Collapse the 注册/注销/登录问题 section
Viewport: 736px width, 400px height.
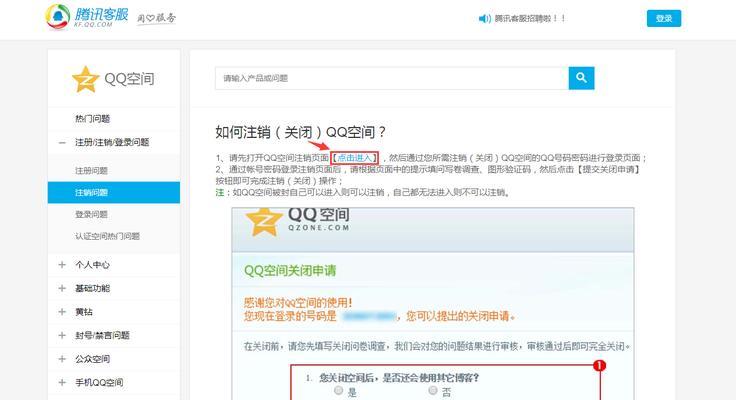[62, 142]
